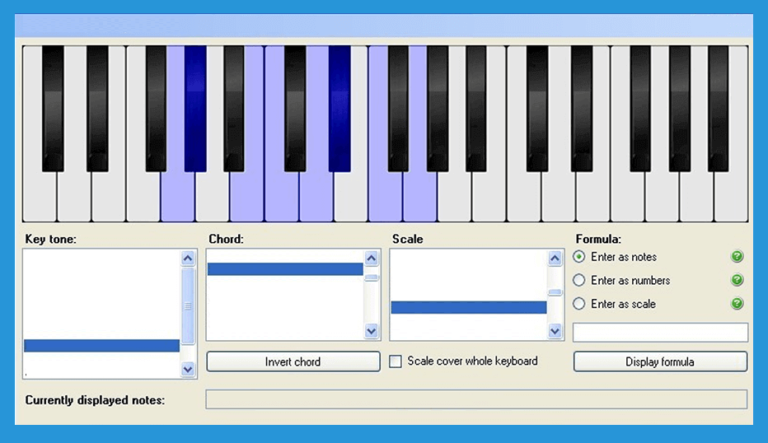Image resolution: width=768 pixels, height=443 pixels.
Task: Click the Invert chord button
Action: pos(293,362)
